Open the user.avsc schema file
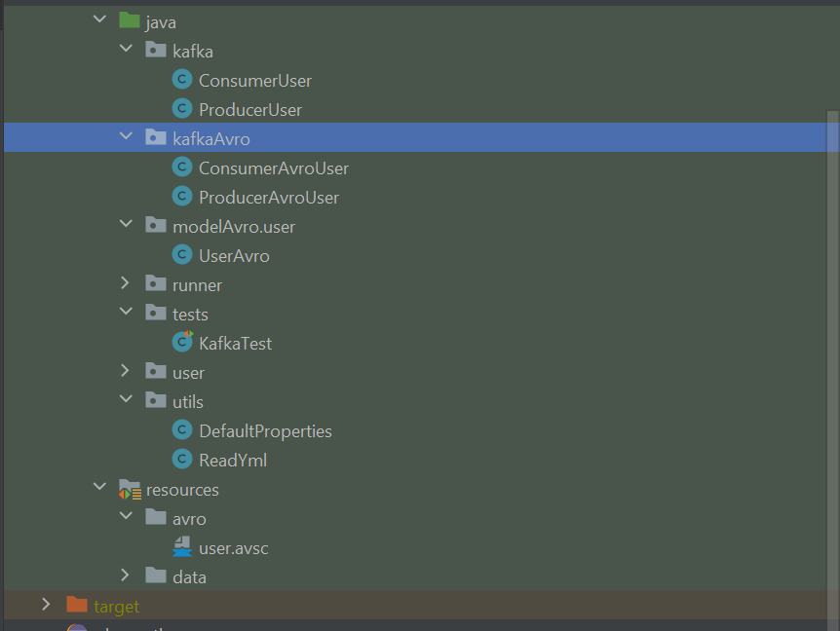 point(233,548)
